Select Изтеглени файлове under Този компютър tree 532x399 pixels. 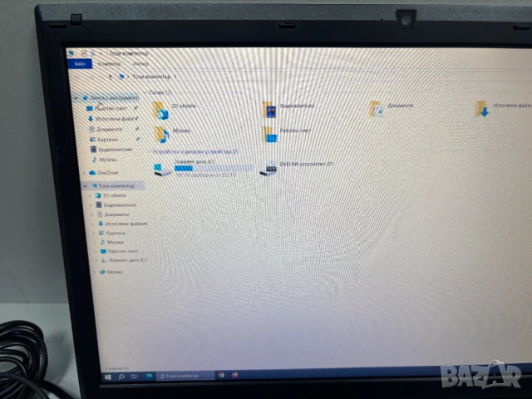click(x=122, y=224)
